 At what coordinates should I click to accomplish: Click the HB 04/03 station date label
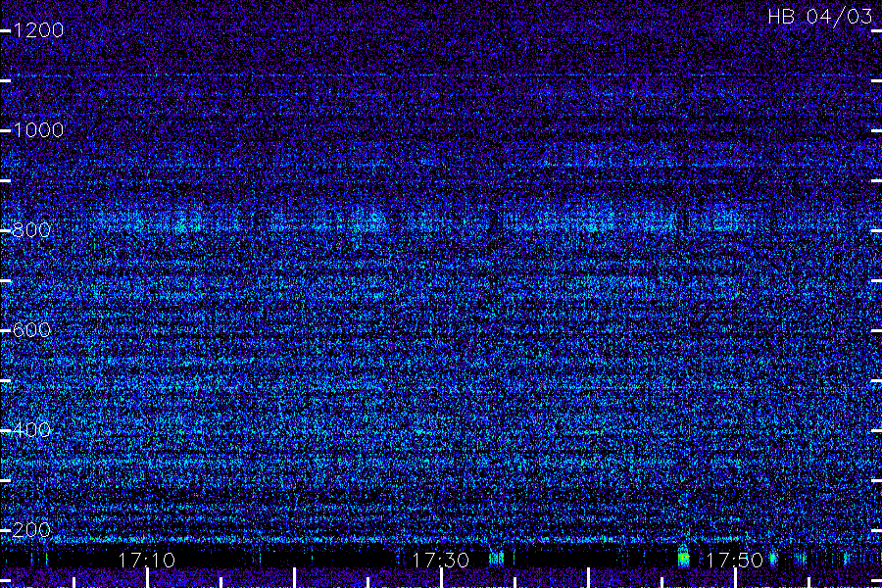point(819,17)
